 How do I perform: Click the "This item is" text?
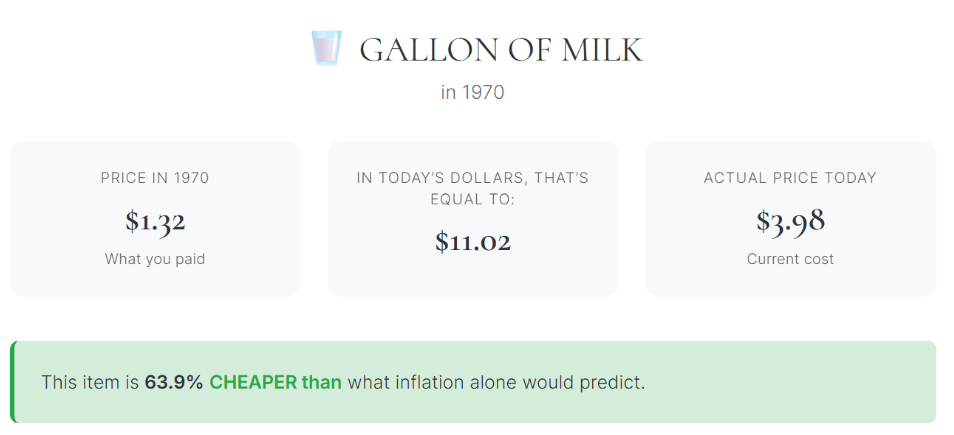90,382
